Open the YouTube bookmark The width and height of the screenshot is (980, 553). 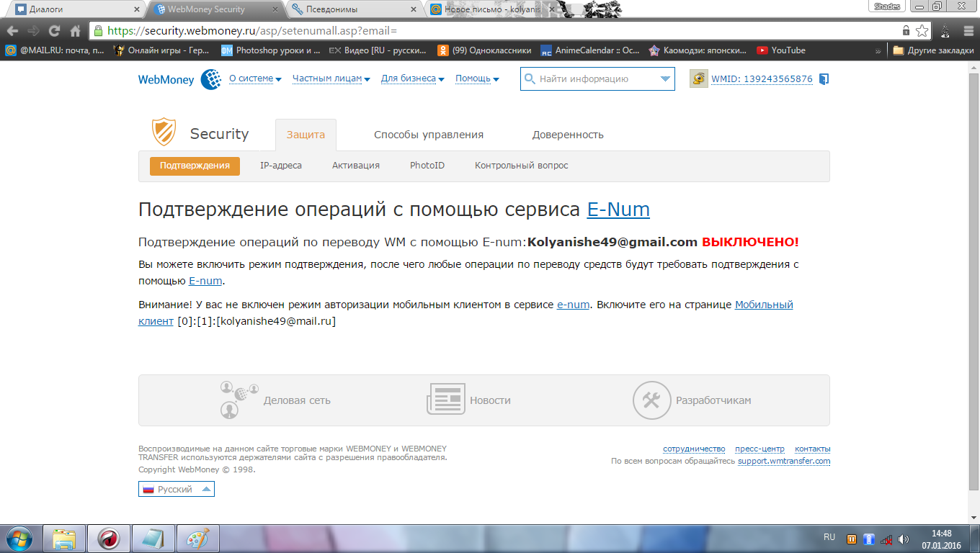click(x=781, y=50)
